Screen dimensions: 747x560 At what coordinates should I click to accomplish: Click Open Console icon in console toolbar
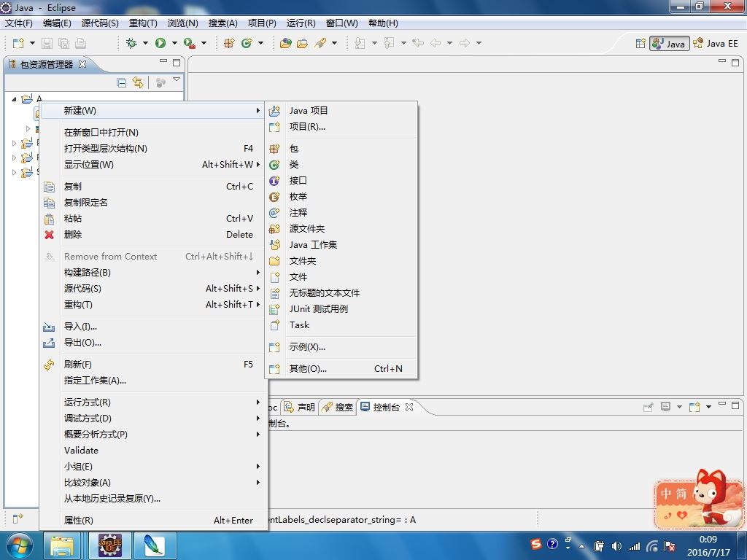click(694, 407)
